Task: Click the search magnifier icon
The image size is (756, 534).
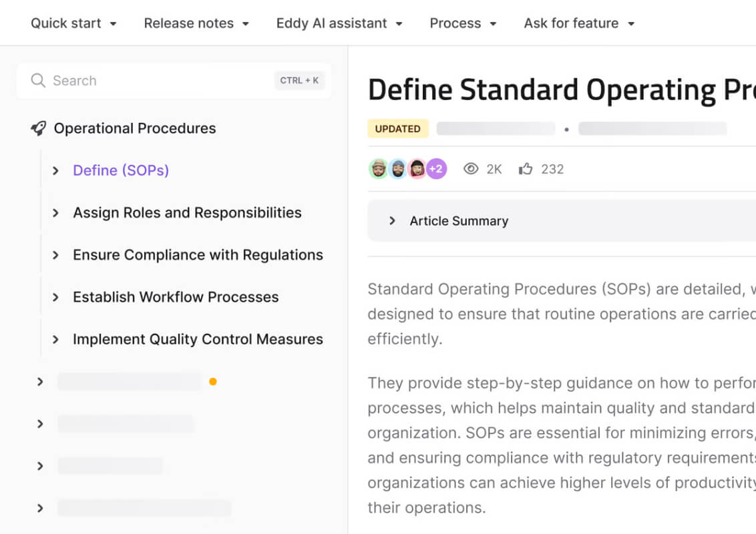Action: point(38,81)
